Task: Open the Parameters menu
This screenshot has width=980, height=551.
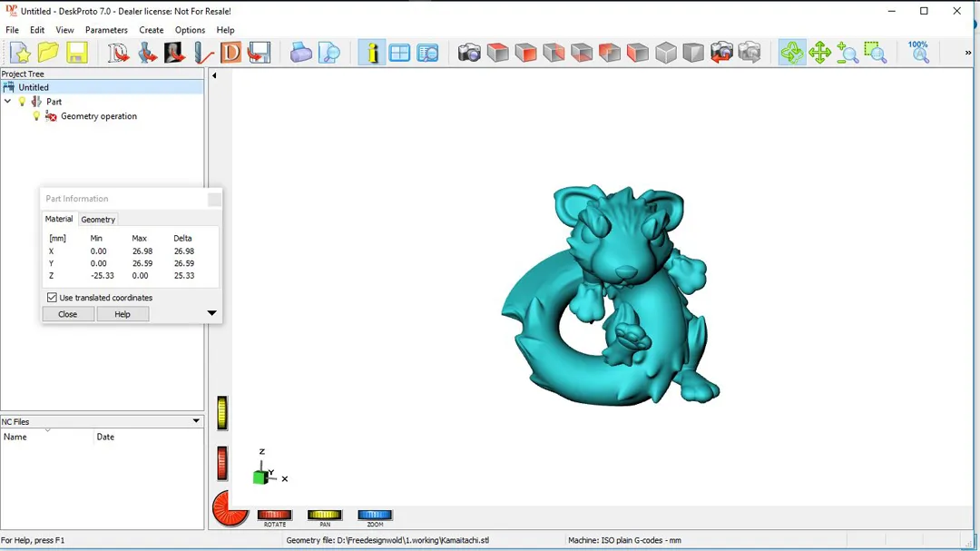Action: 106,30
